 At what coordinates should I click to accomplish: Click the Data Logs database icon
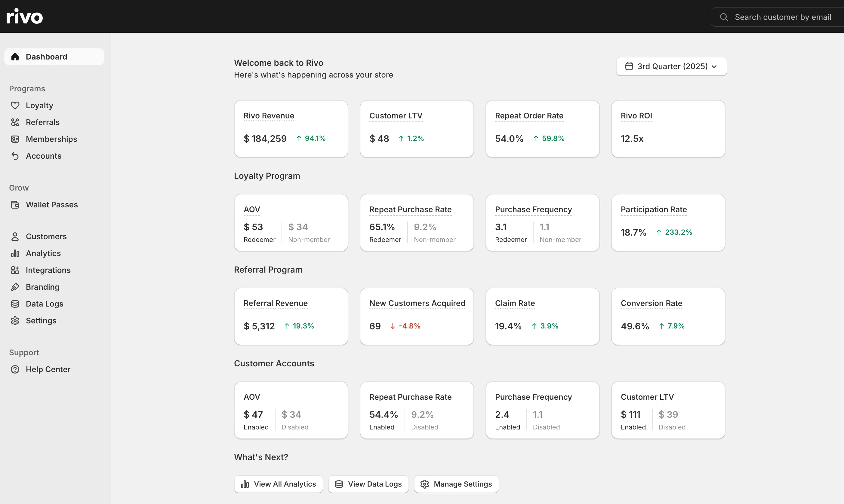point(15,304)
